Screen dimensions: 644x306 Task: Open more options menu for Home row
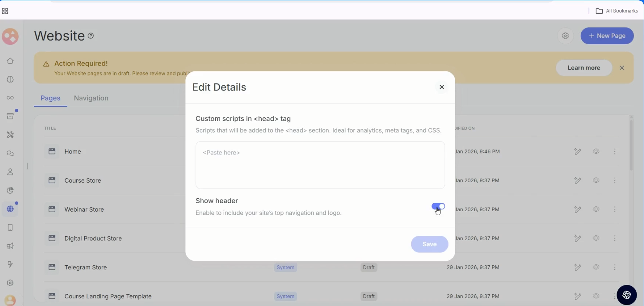coord(615,152)
